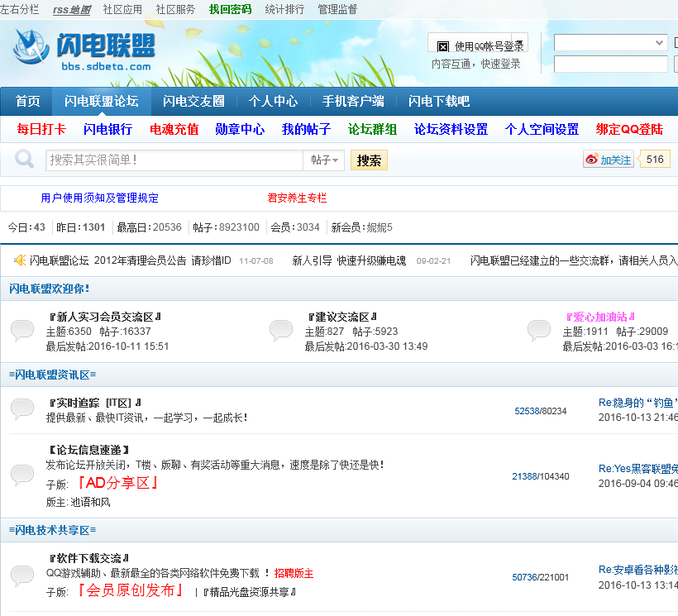Open the 闪电下载吧 navigation tab

(x=439, y=101)
